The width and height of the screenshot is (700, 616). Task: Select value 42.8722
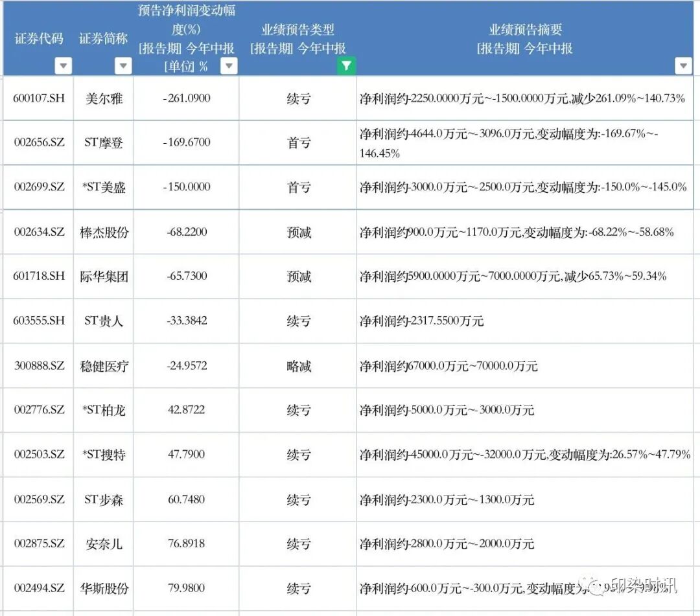[186, 410]
